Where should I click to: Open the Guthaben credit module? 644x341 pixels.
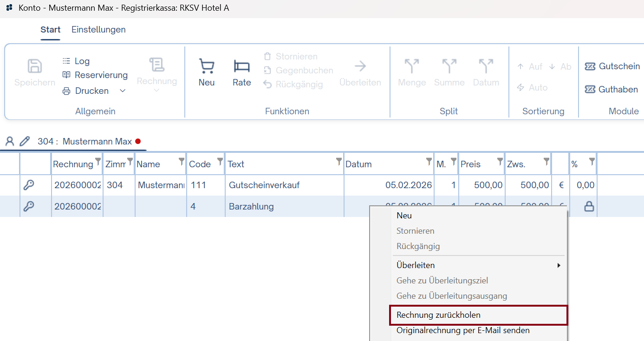point(611,89)
